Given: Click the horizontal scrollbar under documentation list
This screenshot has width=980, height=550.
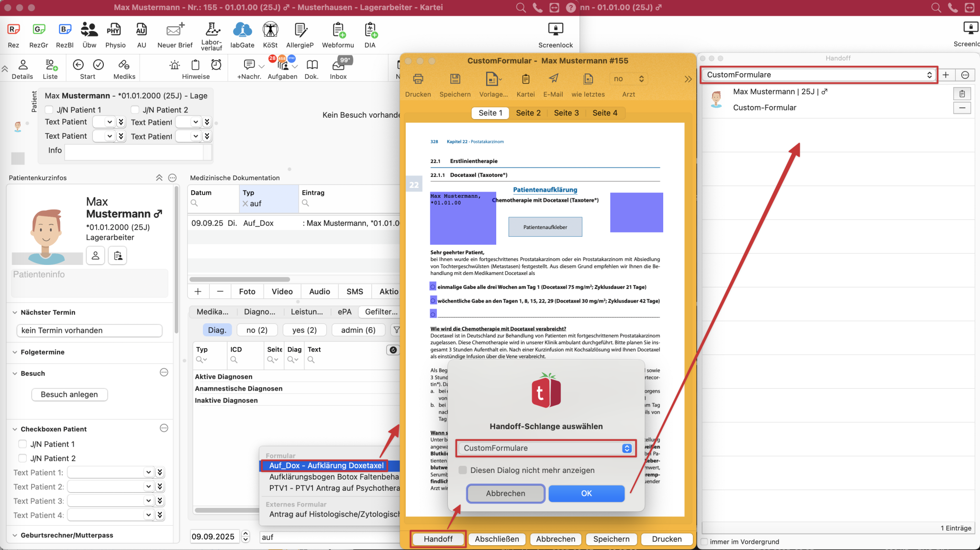Looking at the screenshot, I should click(240, 279).
